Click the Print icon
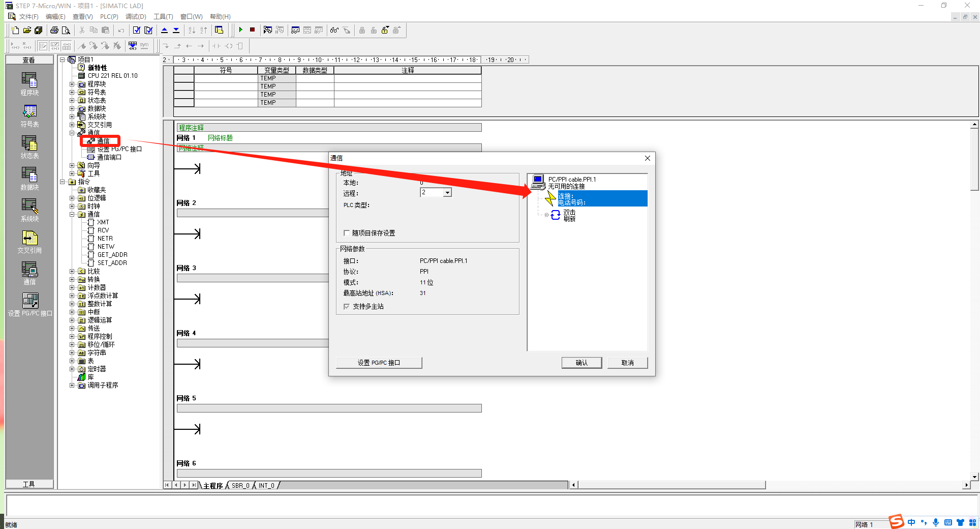980x529 pixels. tap(54, 31)
